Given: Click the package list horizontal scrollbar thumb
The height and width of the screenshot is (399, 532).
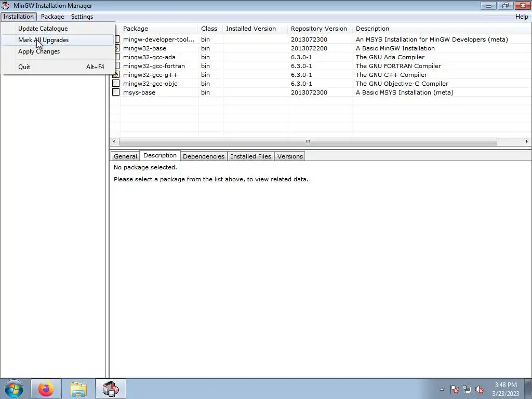Looking at the screenshot, I should 308,141.
